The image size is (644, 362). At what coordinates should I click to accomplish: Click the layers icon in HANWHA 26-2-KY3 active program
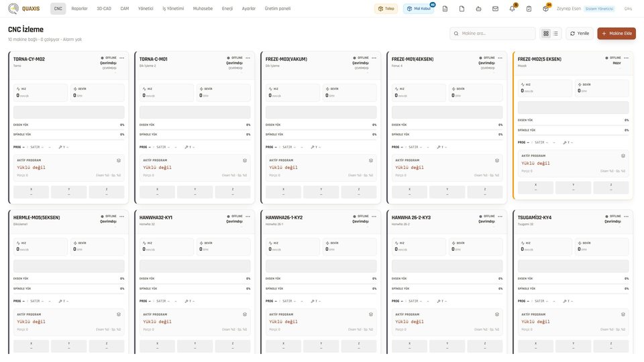pyautogui.click(x=497, y=314)
